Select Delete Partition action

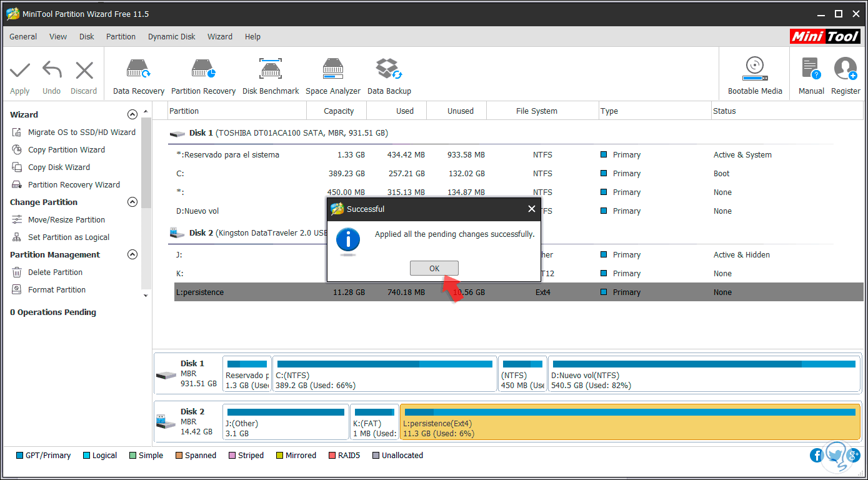(x=55, y=272)
